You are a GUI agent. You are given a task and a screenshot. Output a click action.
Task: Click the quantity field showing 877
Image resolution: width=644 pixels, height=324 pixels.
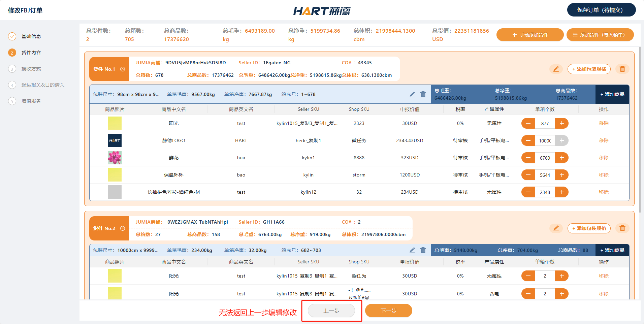click(545, 124)
